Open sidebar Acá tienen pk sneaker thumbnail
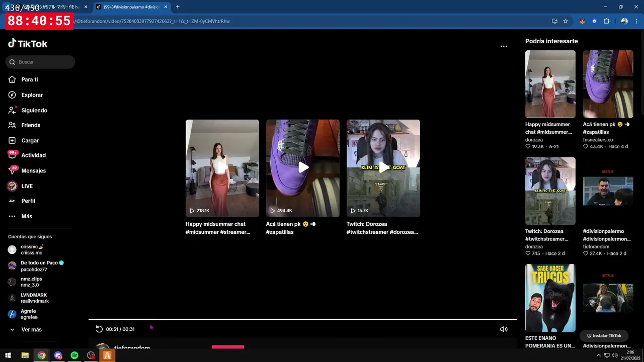Viewport: 644px width, 362px height. (x=608, y=84)
